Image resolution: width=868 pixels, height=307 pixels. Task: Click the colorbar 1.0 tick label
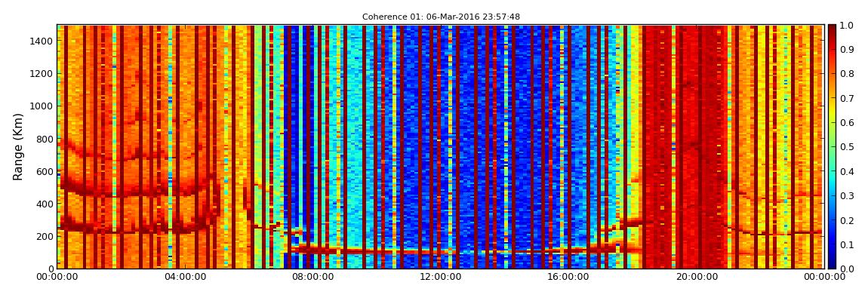(x=848, y=26)
